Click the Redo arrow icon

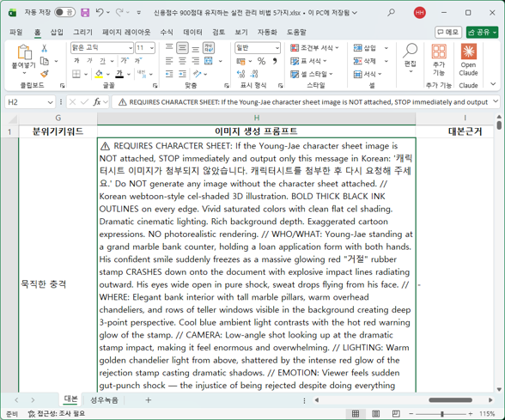coord(119,13)
